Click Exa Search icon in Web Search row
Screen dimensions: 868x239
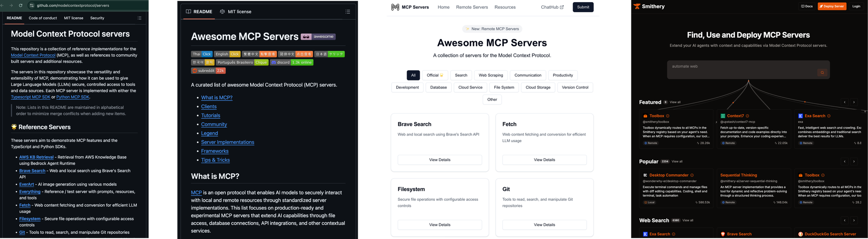point(645,234)
